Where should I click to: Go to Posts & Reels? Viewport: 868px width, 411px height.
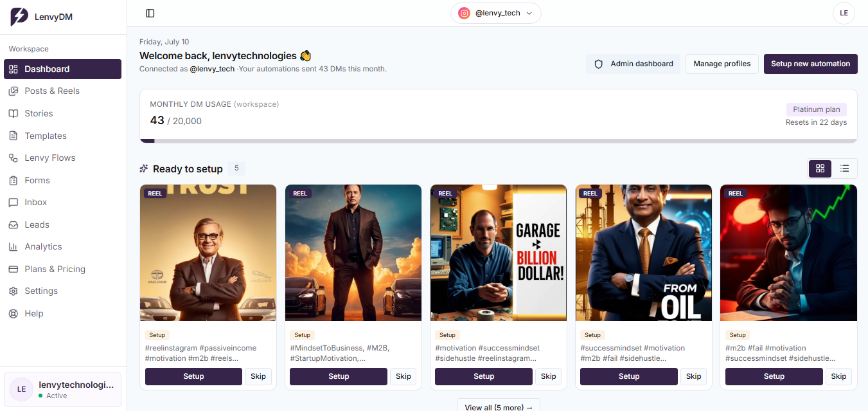[62, 91]
